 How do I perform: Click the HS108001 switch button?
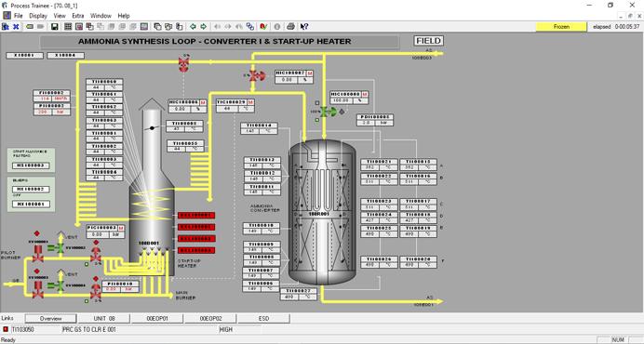[32, 204]
